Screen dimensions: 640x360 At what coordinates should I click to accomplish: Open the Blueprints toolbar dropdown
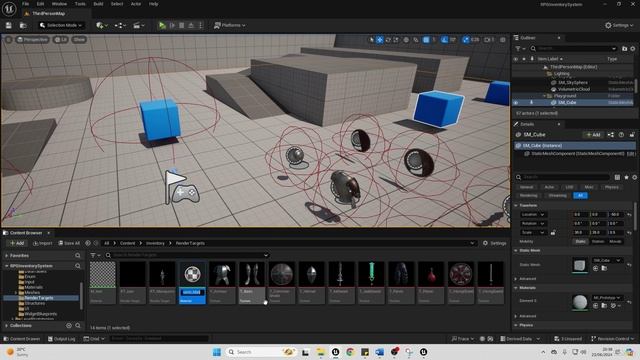click(x=120, y=25)
